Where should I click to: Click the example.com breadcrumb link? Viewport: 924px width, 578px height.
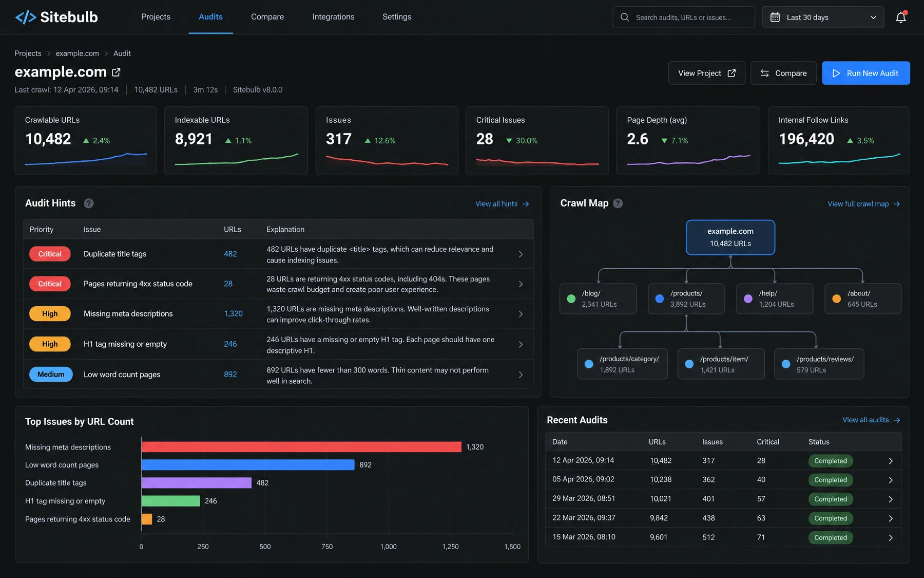coord(78,53)
